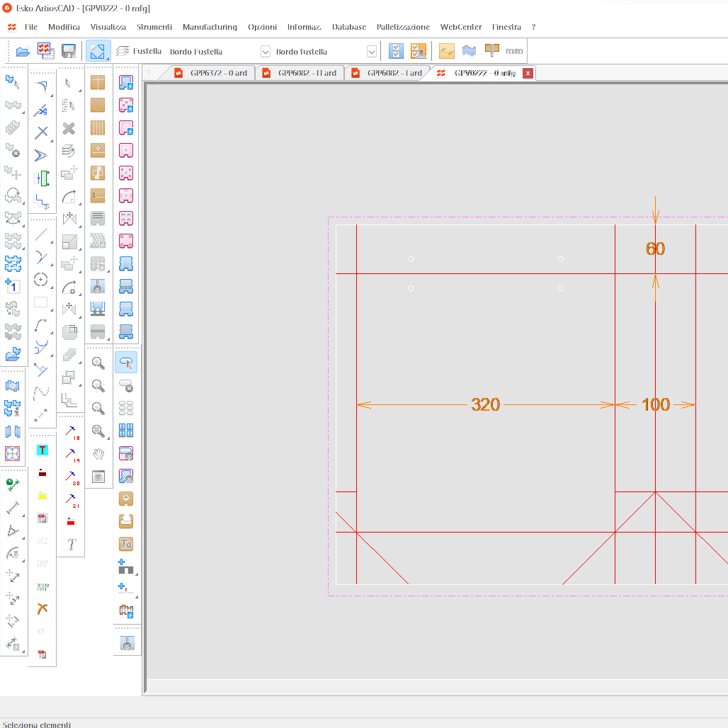Switch to the GPP6082 - H ard tab

pos(301,73)
